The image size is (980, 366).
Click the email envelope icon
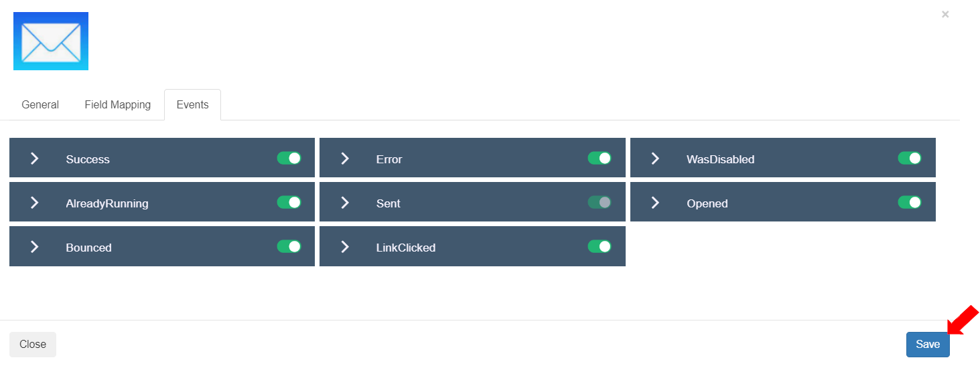click(51, 41)
